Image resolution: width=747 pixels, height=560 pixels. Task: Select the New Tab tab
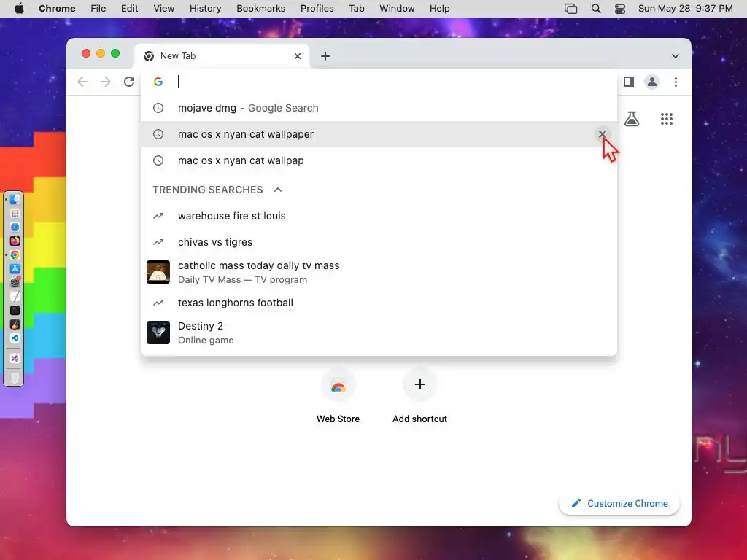[222, 56]
